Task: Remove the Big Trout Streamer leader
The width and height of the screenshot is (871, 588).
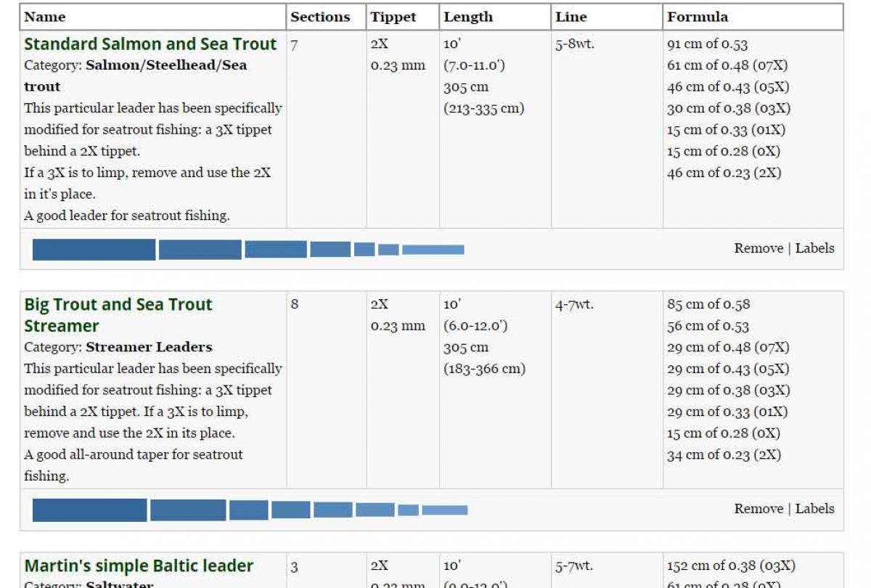Action: 758,509
